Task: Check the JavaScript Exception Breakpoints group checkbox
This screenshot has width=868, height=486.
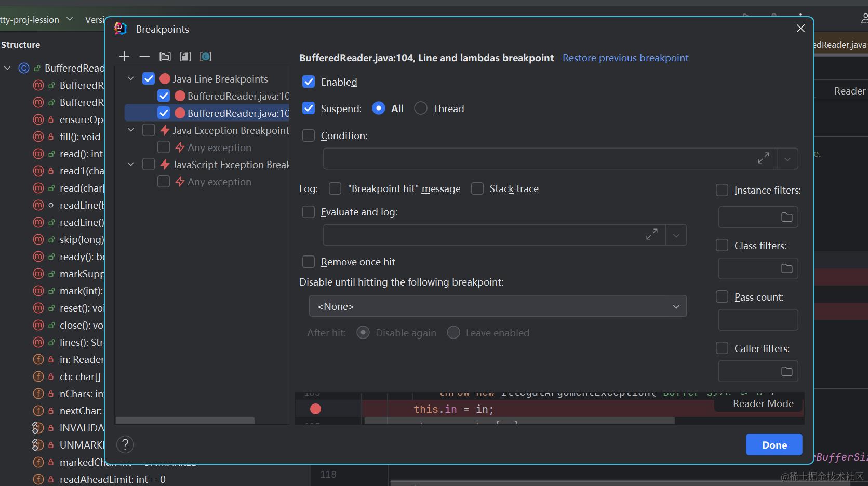Action: [x=149, y=164]
